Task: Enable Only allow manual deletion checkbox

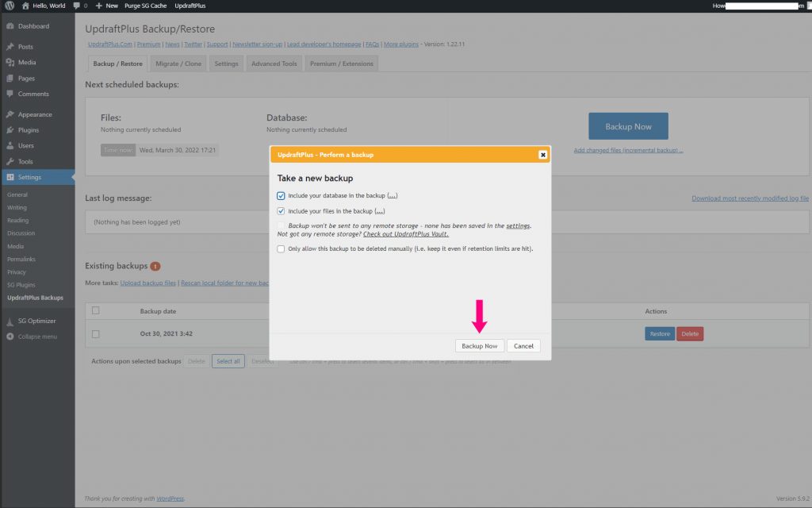Action: pyautogui.click(x=281, y=248)
